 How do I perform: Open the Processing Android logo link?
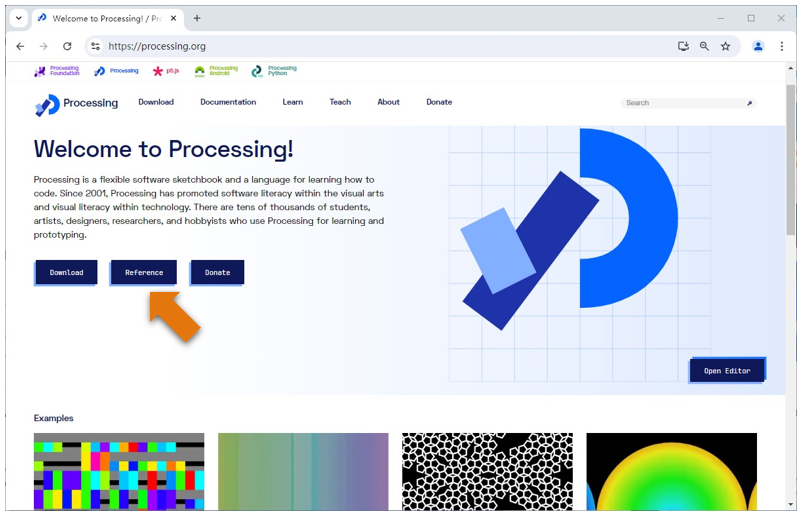click(x=216, y=71)
